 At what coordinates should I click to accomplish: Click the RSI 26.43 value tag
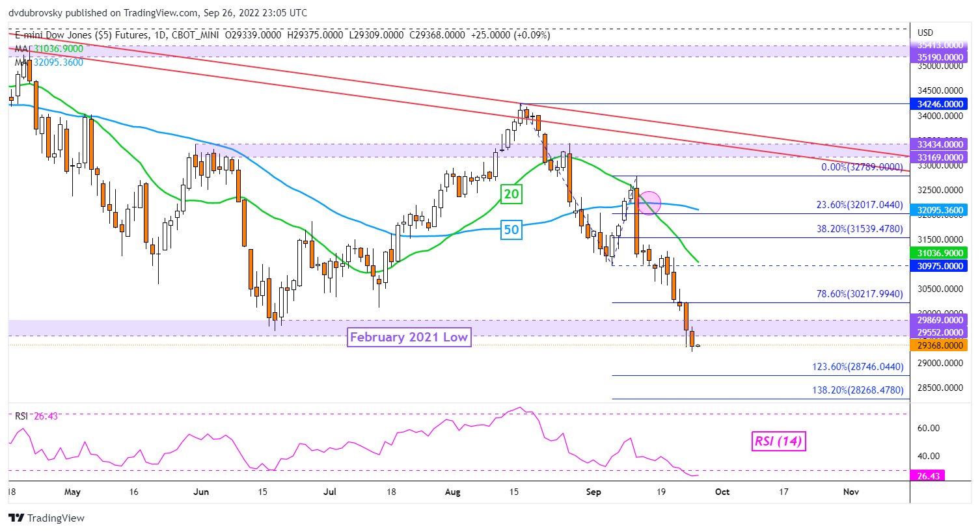[929, 476]
